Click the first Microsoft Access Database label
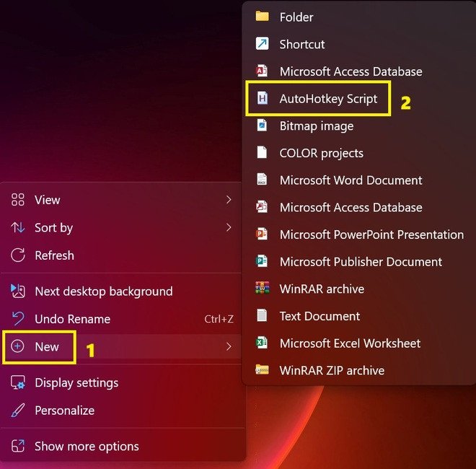This screenshot has width=476, height=469. coord(351,71)
